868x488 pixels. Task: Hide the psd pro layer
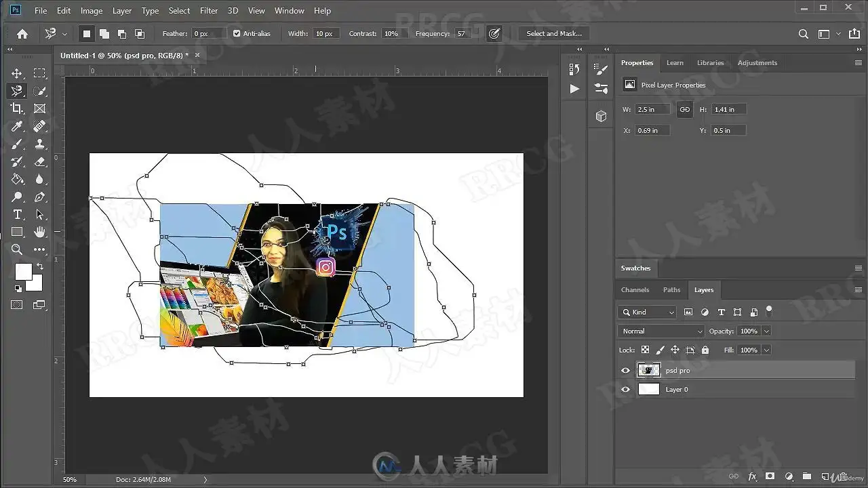coord(625,371)
